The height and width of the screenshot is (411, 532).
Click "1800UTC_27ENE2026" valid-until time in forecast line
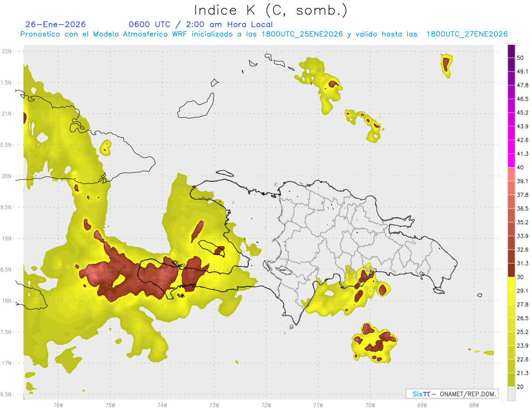click(467, 34)
